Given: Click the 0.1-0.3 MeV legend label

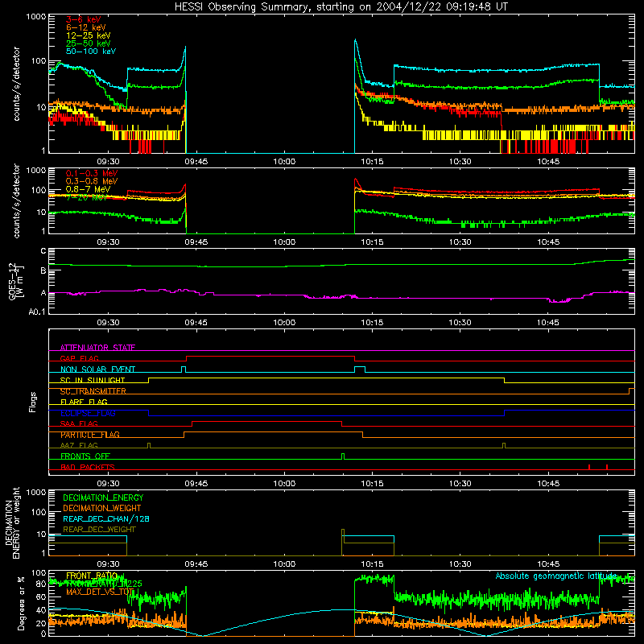Looking at the screenshot, I should [92, 173].
